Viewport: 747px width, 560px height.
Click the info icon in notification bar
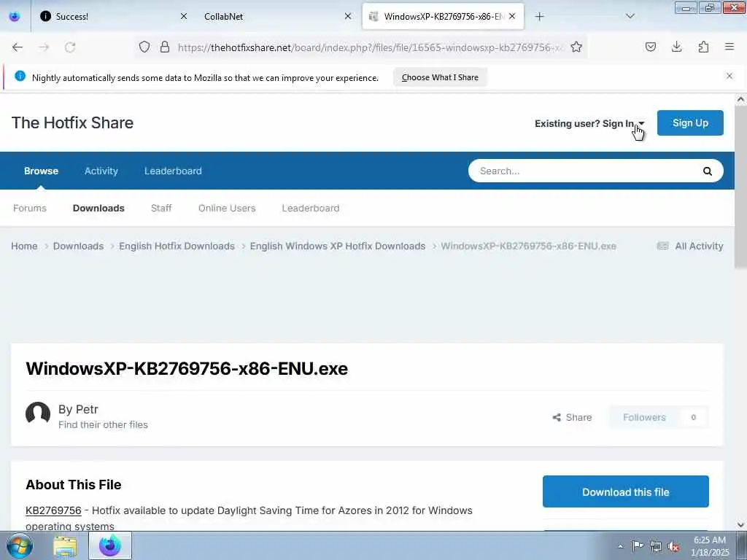pyautogui.click(x=20, y=76)
